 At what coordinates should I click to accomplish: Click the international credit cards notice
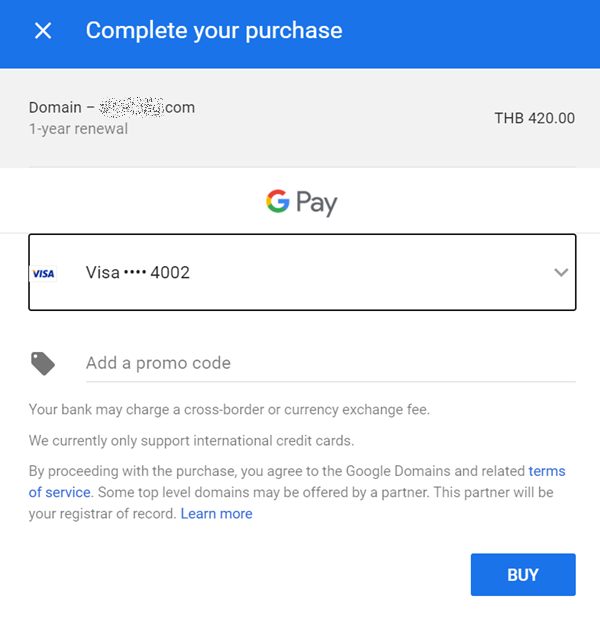pos(191,440)
